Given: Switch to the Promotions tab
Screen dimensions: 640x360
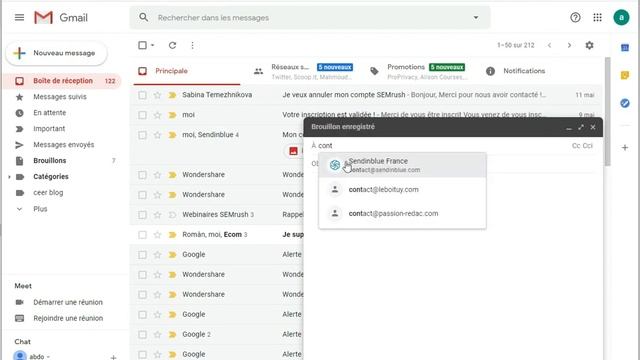Looking at the screenshot, I should (420, 71).
